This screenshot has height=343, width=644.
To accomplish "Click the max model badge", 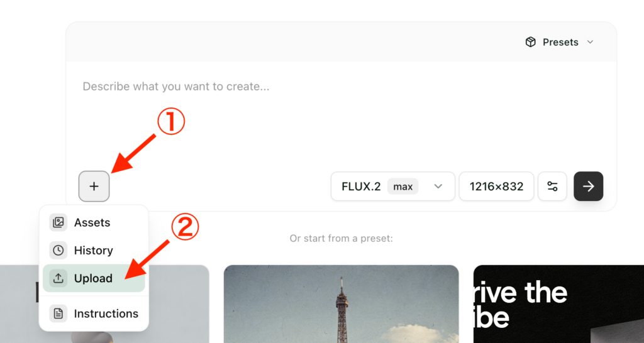I will [x=402, y=187].
